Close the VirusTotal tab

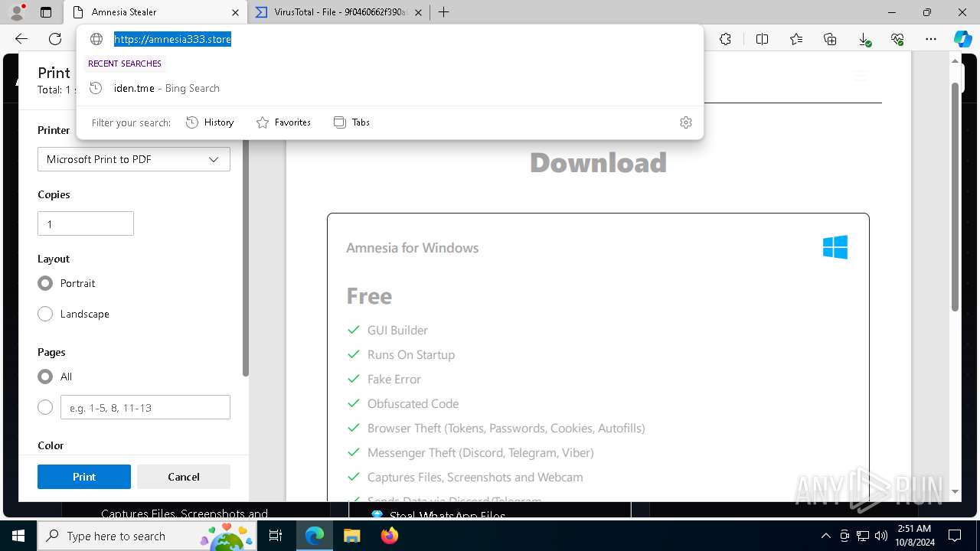tap(419, 12)
